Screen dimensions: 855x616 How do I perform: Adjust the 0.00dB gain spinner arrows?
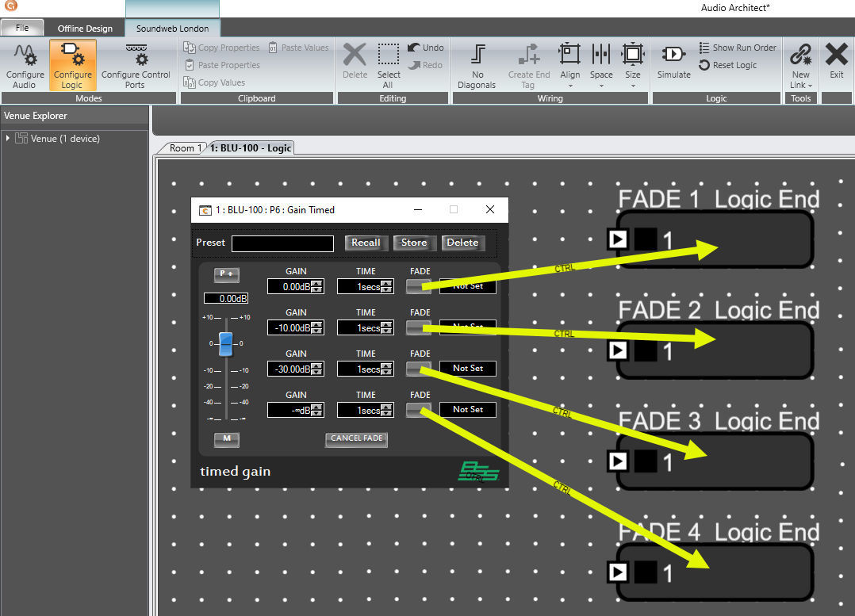(x=316, y=287)
